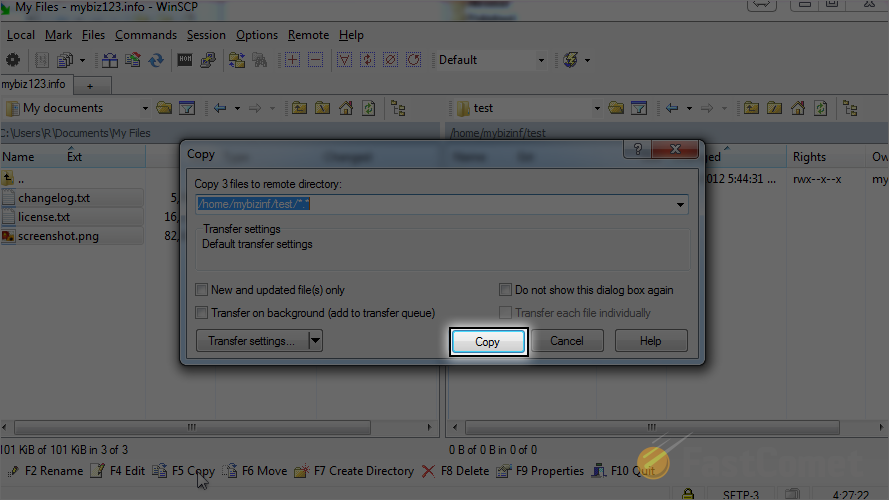Open the Transfer settings button arrow menu
Image resolution: width=889 pixels, height=500 pixels.
pos(315,341)
